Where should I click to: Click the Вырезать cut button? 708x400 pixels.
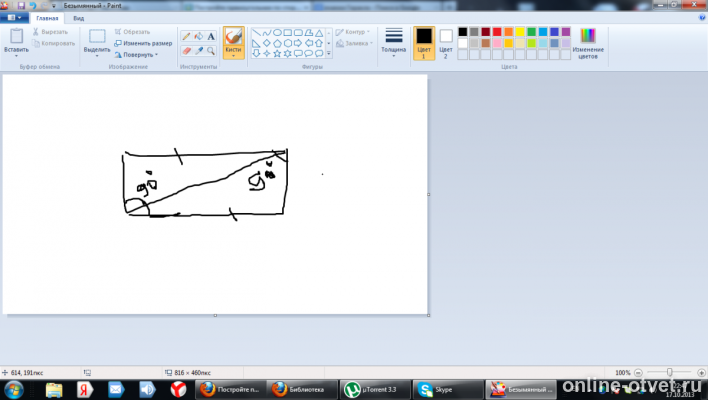(x=50, y=32)
